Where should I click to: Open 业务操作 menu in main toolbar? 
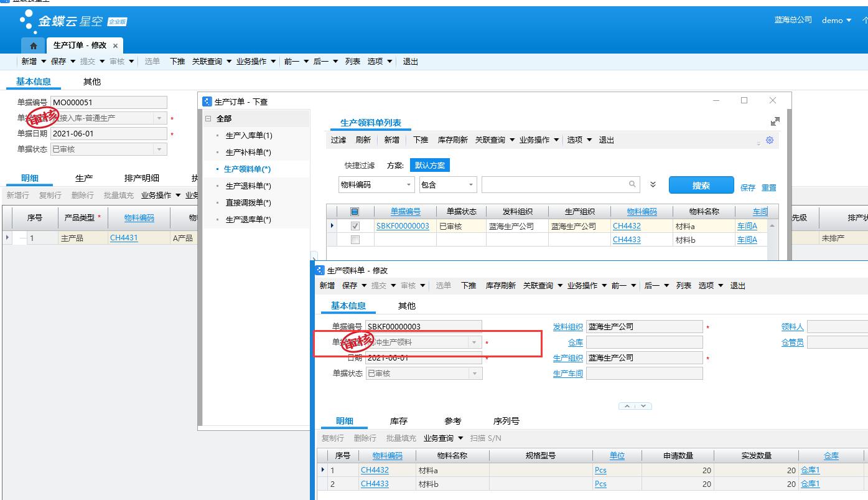(x=256, y=62)
